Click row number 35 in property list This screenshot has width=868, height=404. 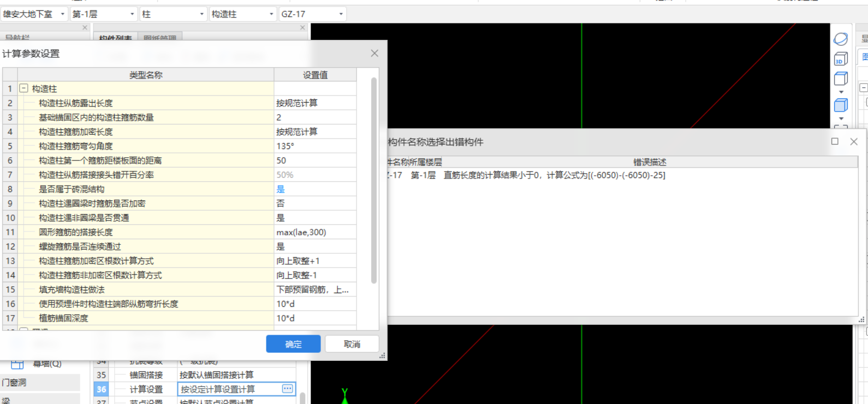coord(102,375)
